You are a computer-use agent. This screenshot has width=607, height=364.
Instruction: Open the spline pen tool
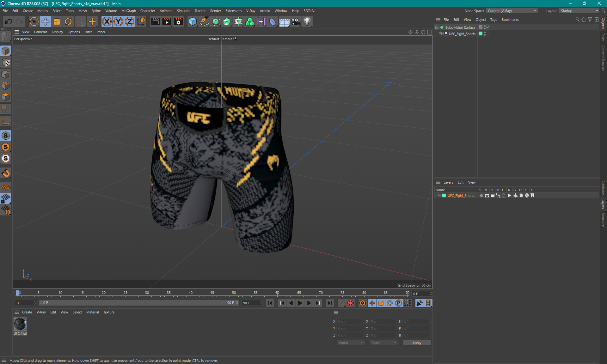tap(204, 21)
